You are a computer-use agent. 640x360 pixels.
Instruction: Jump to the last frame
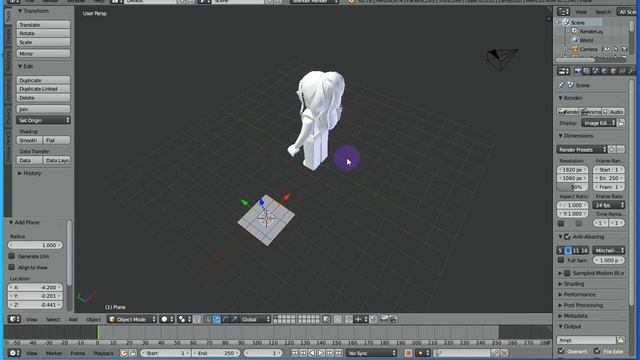tap(339, 353)
